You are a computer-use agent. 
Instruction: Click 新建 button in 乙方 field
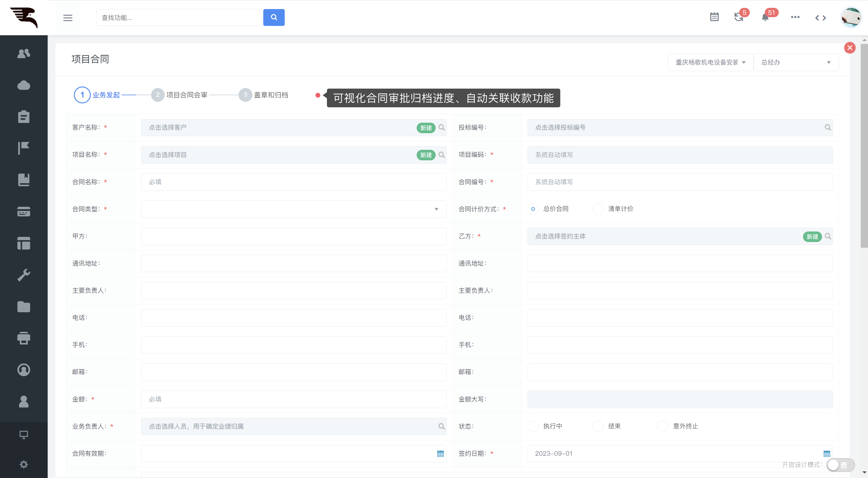(812, 237)
